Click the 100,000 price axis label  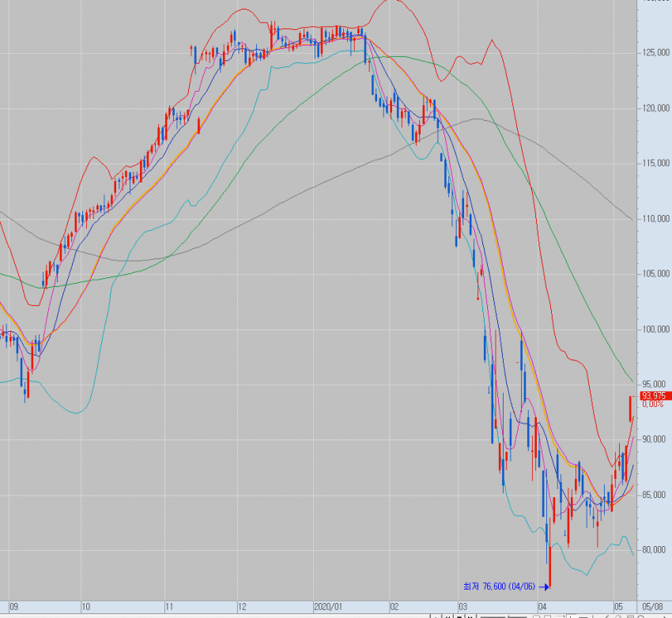pyautogui.click(x=655, y=330)
